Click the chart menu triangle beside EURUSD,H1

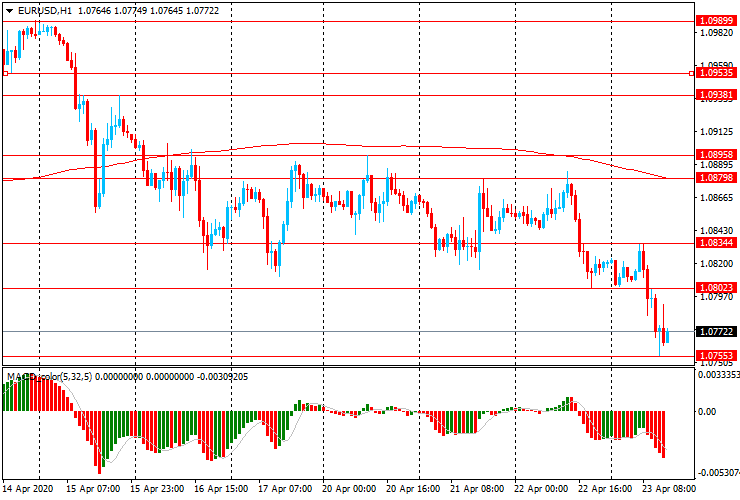(9, 11)
